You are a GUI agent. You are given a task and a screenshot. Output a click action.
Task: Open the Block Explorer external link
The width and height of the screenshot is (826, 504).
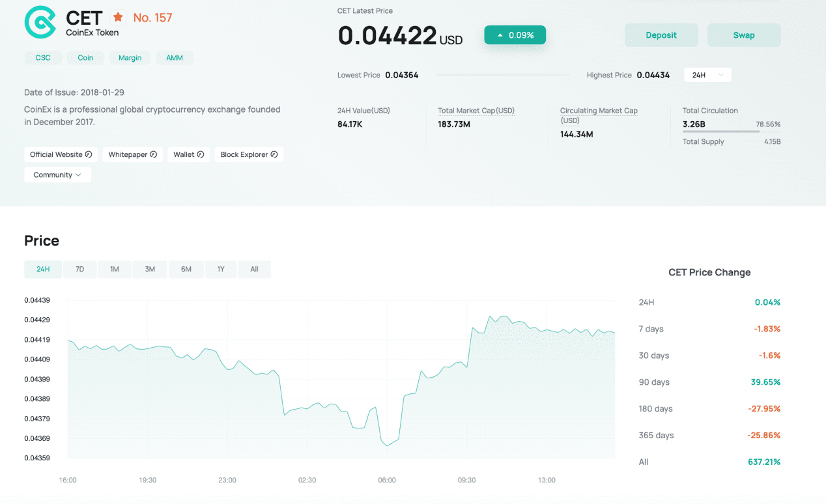click(249, 154)
